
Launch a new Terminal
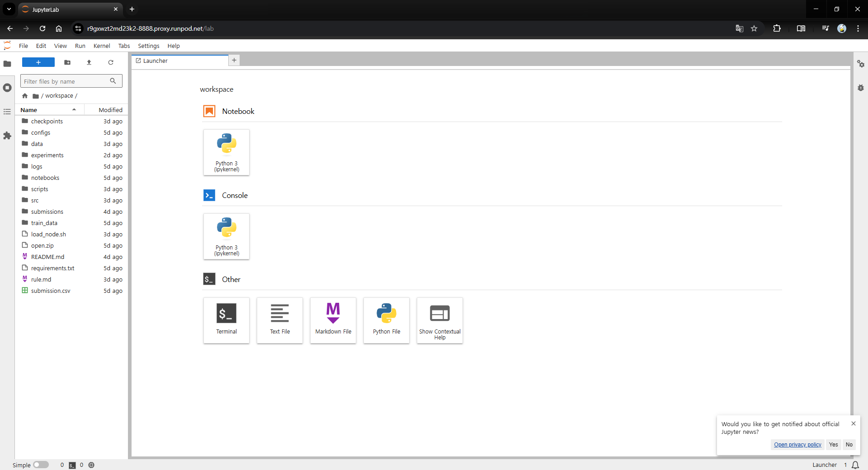click(226, 320)
